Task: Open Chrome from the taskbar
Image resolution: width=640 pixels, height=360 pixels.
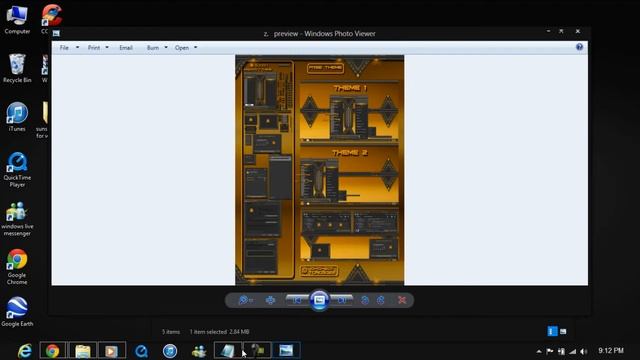Action: (53, 351)
